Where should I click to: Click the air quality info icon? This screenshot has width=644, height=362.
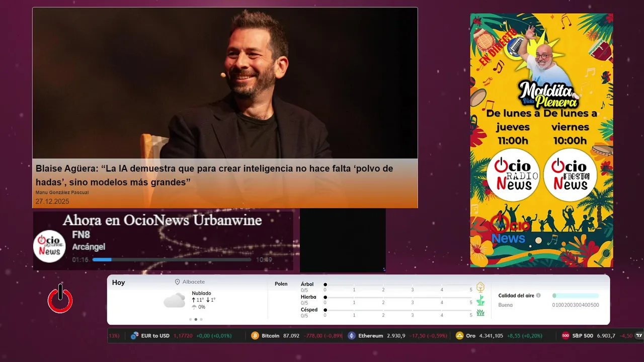(x=538, y=296)
